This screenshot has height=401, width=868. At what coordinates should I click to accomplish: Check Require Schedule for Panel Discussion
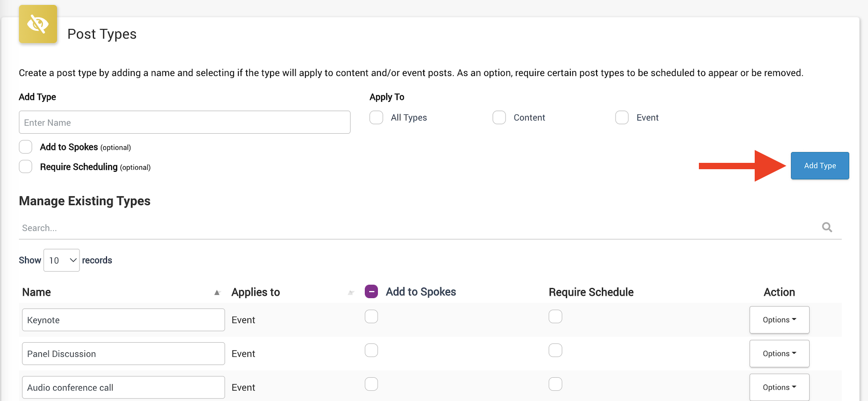pyautogui.click(x=556, y=350)
